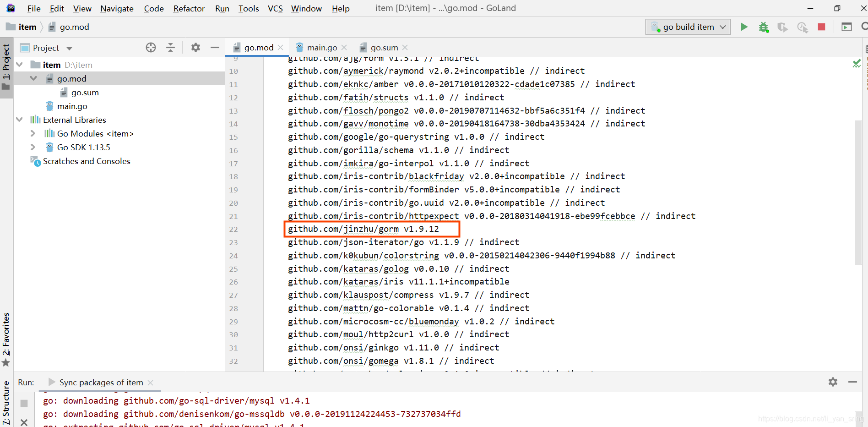The image size is (868, 427).
Task: Toggle the Z: Structure side panel button
Action: click(x=6, y=402)
